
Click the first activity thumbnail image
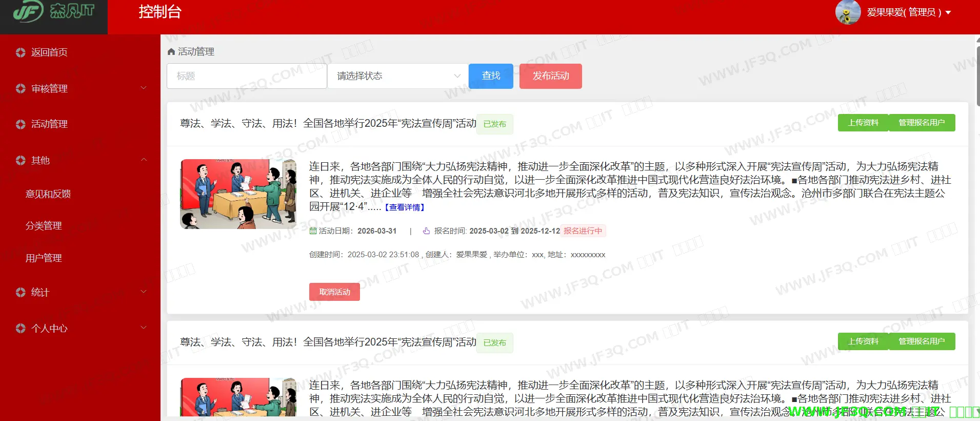pyautogui.click(x=238, y=194)
